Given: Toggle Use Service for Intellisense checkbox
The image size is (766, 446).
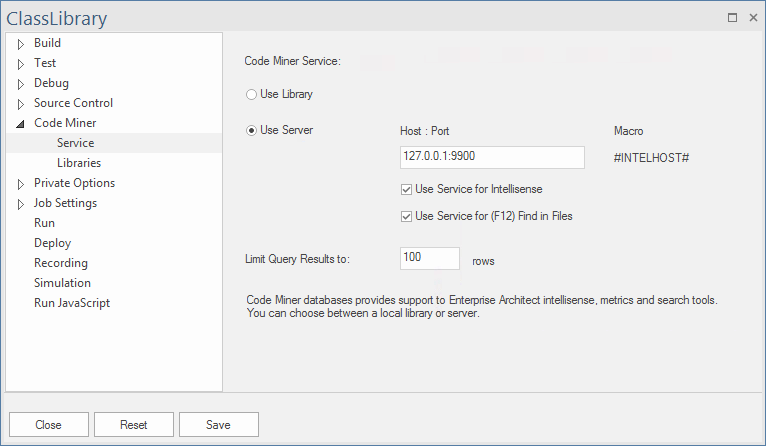Looking at the screenshot, I should (406, 189).
